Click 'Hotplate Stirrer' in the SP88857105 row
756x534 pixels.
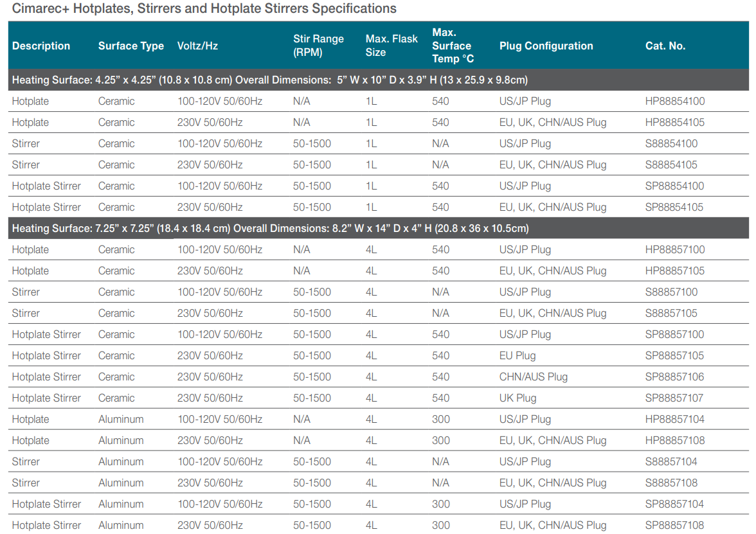(46, 356)
